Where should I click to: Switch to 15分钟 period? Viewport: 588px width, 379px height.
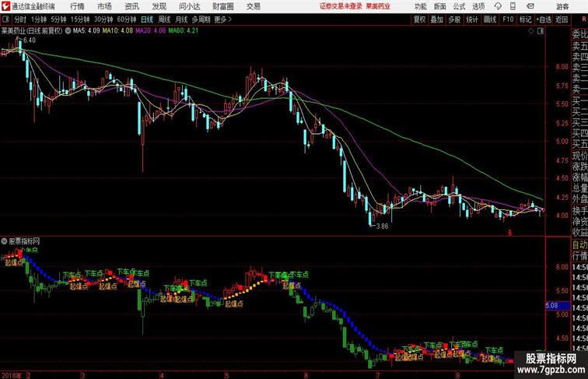(80, 19)
